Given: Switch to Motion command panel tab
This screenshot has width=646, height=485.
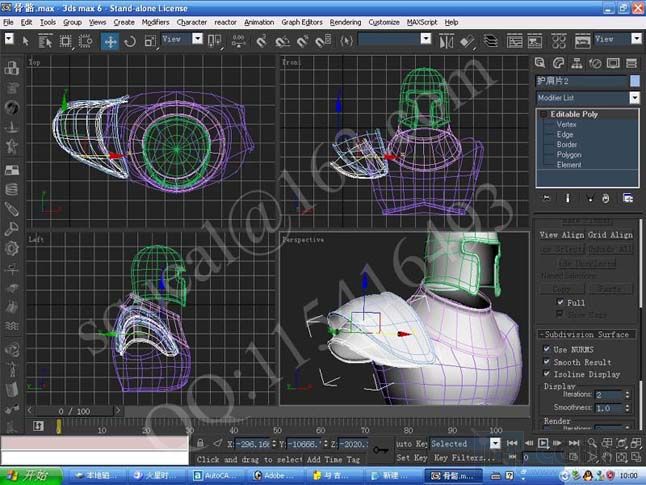Looking at the screenshot, I should click(x=595, y=63).
